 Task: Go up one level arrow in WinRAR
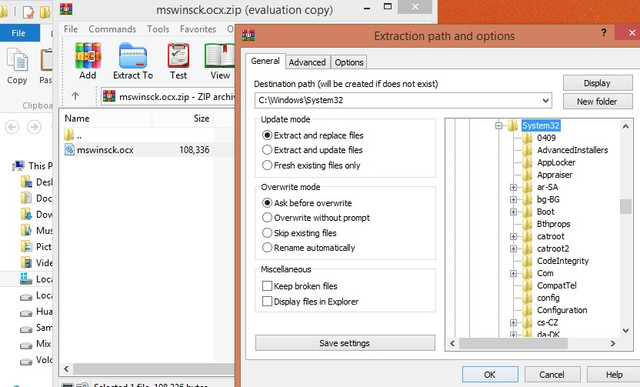coord(75,96)
